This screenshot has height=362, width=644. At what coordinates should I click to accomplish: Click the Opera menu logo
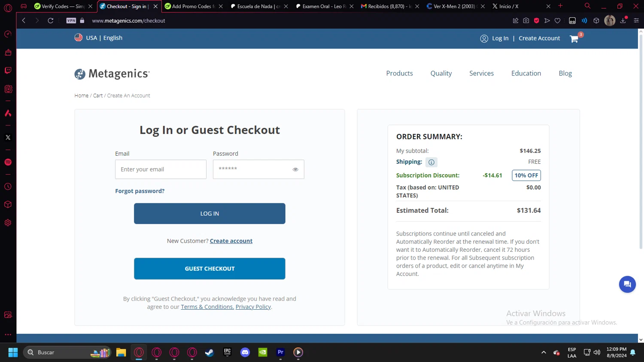click(8, 8)
